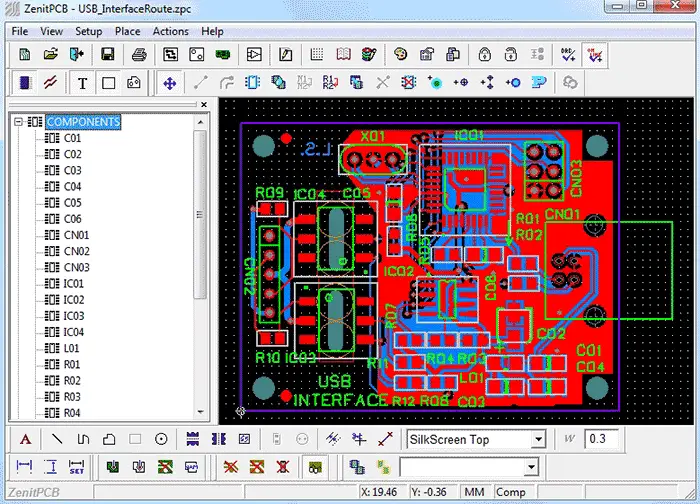This screenshot has height=504, width=700.
Task: Collapse the COMPONENTS tree node
Action: 18,121
